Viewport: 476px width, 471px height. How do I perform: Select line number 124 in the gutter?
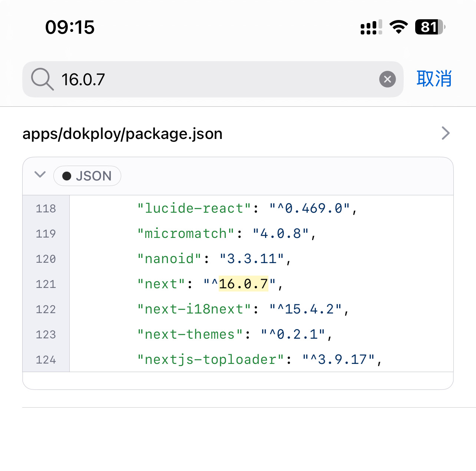click(46, 360)
